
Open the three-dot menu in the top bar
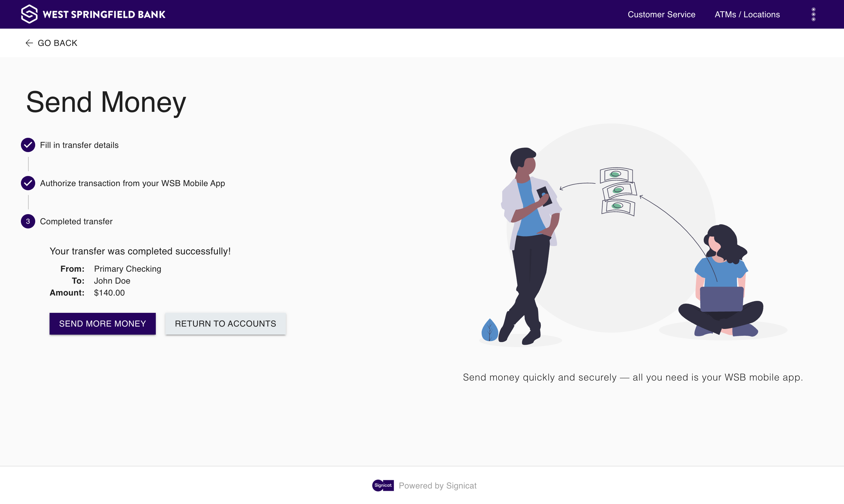[x=814, y=14]
